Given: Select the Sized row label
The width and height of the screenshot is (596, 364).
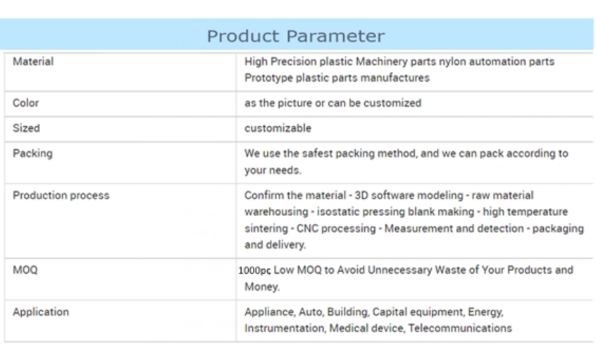Looking at the screenshot, I should click(x=27, y=128).
